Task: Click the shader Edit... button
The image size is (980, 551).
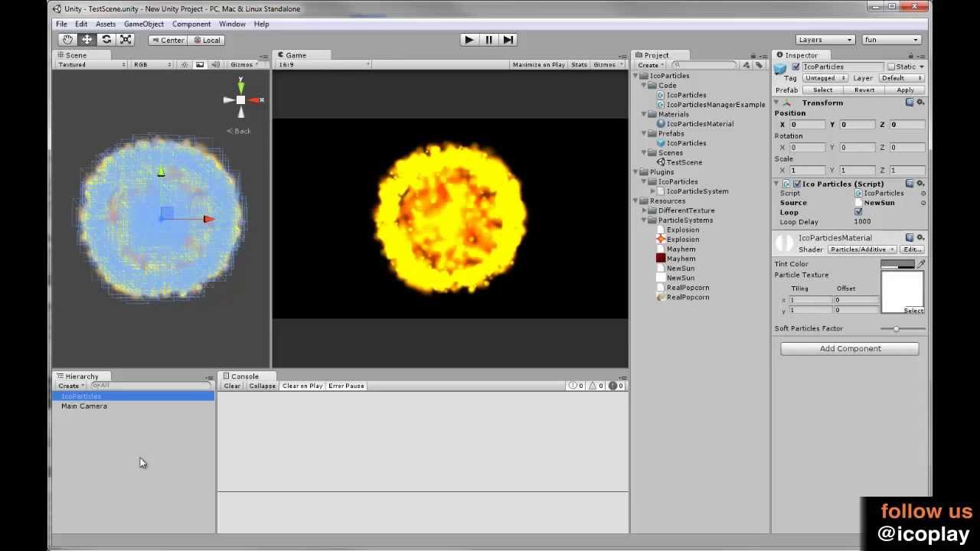Action: 912,249
